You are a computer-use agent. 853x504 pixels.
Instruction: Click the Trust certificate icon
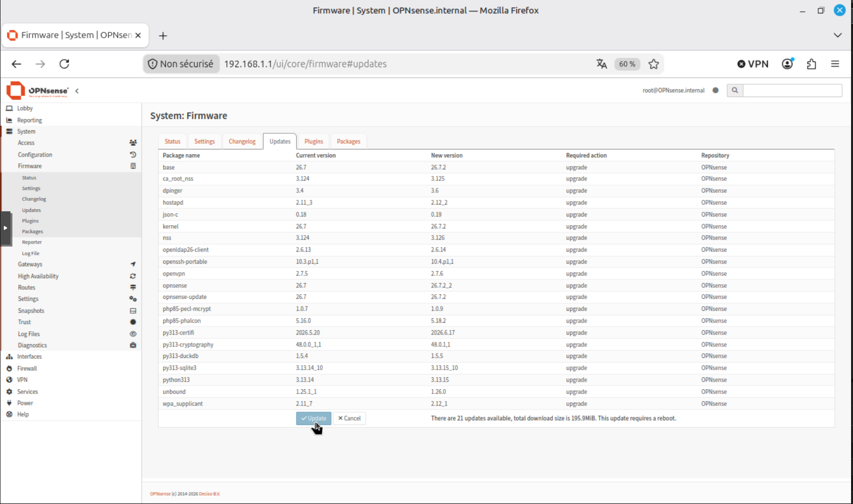click(x=133, y=322)
